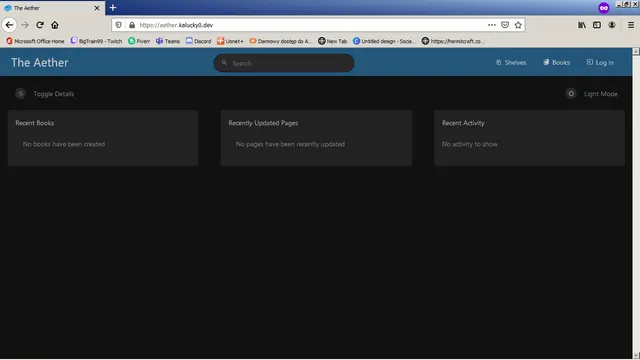
Task: Click the magnifier icon in search box
Action: click(224, 63)
